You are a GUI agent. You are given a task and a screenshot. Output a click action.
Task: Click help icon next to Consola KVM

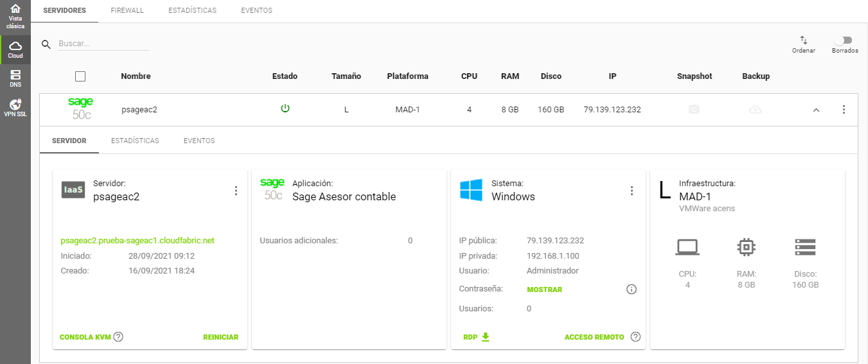click(118, 337)
